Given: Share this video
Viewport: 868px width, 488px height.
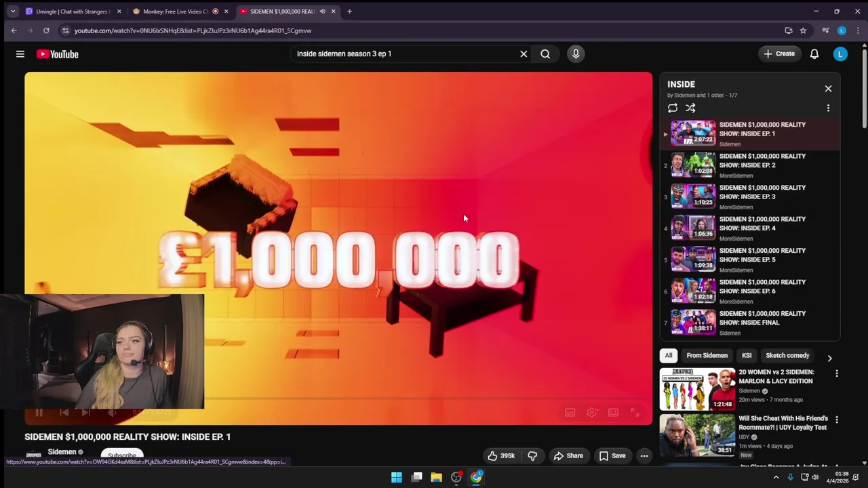Looking at the screenshot, I should point(568,456).
